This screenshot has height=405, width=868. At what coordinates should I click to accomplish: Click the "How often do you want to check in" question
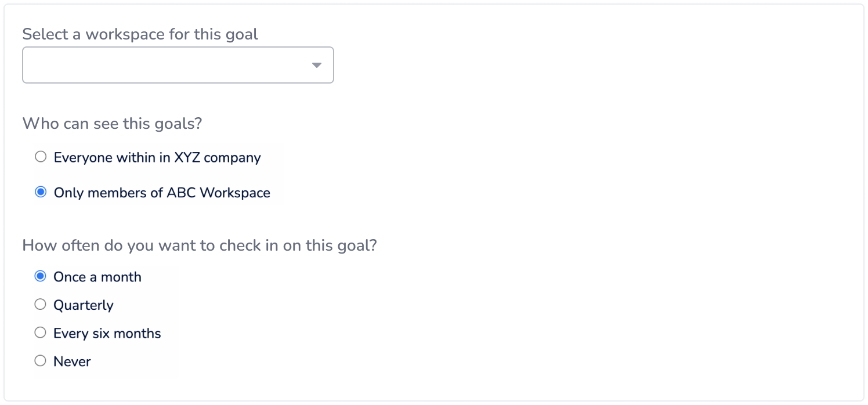[200, 245]
